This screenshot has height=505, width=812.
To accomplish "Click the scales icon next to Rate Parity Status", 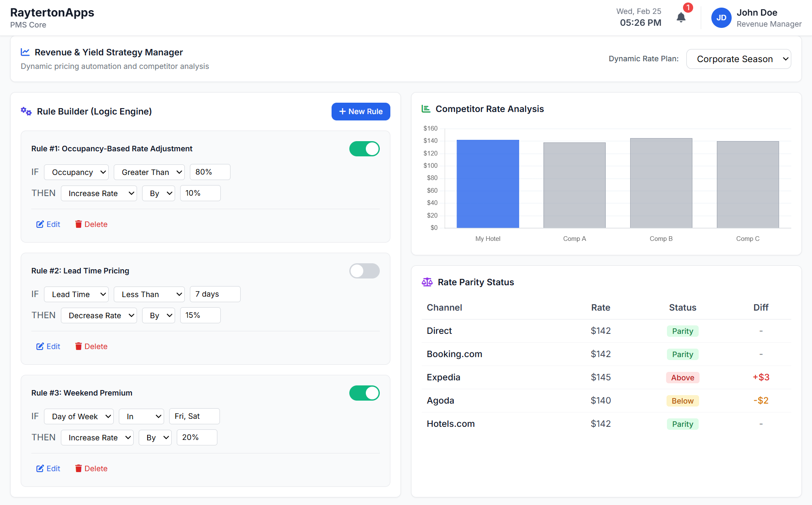I will coord(427,282).
